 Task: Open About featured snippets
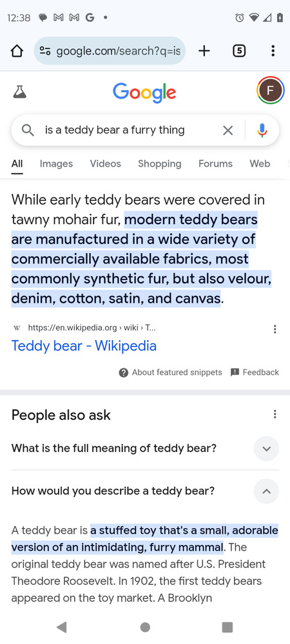click(171, 372)
